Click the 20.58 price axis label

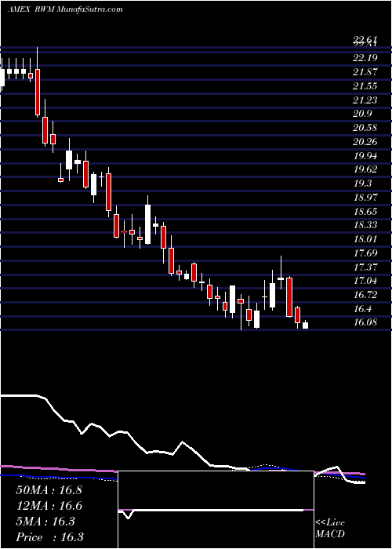coord(365,128)
